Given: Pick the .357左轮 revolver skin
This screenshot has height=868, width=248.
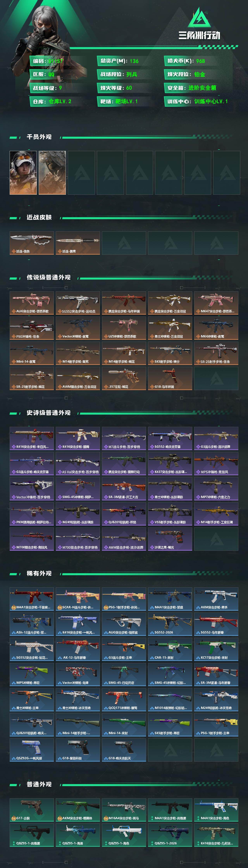Looking at the screenshot, I should tap(124, 378).
